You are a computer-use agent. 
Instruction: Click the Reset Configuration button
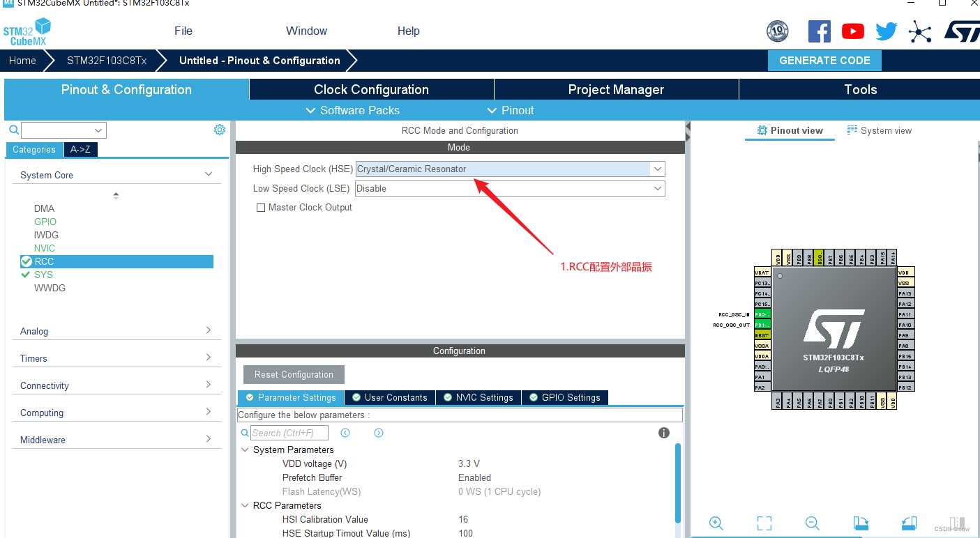coord(294,374)
